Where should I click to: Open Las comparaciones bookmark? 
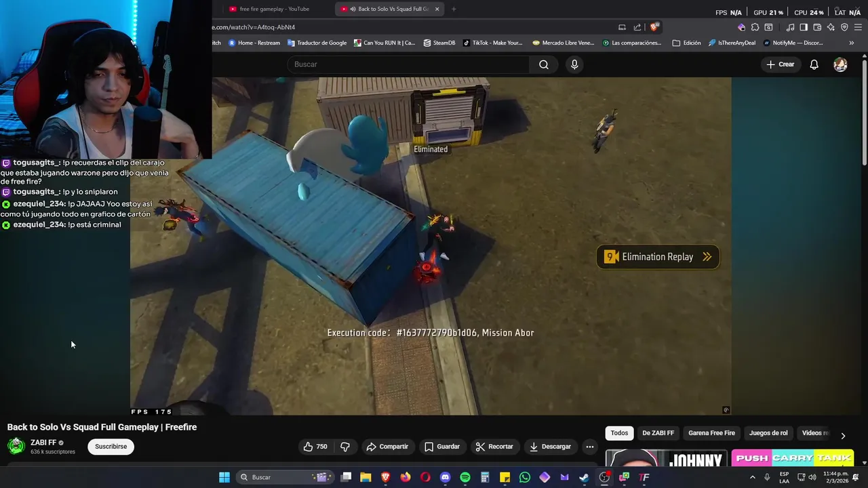tap(632, 43)
